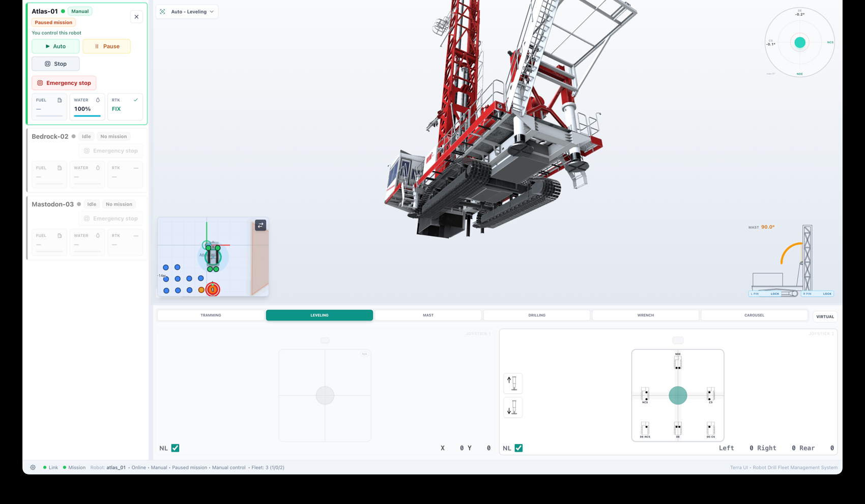865x504 pixels.
Task: Click the Idle badge on Bedrock-02
Action: pyautogui.click(x=86, y=136)
